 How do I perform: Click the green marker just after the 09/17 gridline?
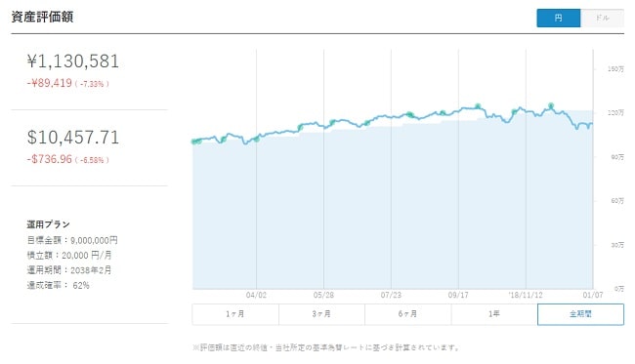(x=478, y=106)
